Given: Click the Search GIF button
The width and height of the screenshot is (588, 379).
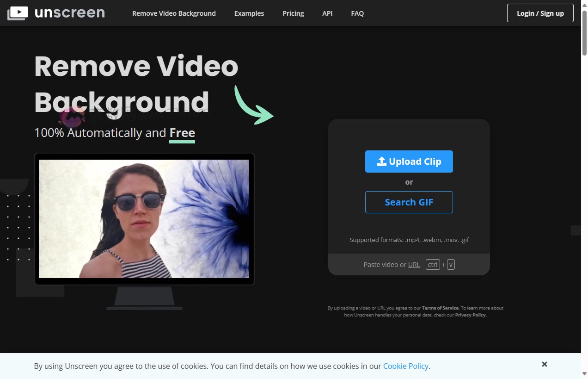Looking at the screenshot, I should (409, 202).
